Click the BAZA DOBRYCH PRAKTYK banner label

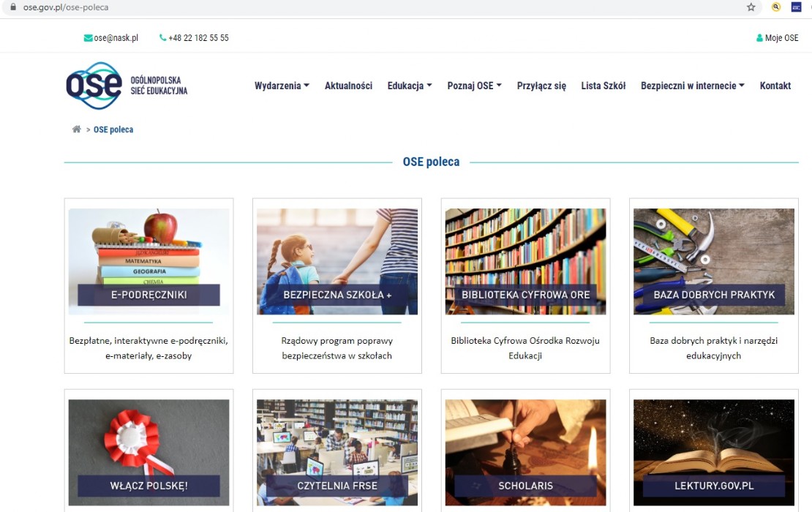714,295
